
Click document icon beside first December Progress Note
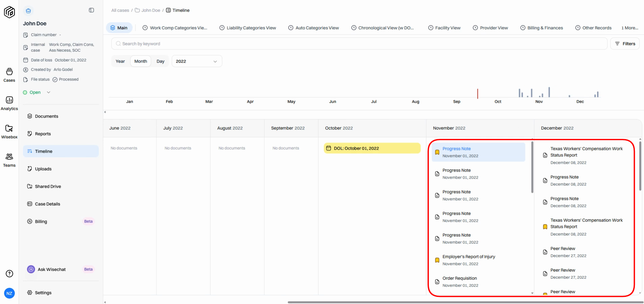click(545, 181)
